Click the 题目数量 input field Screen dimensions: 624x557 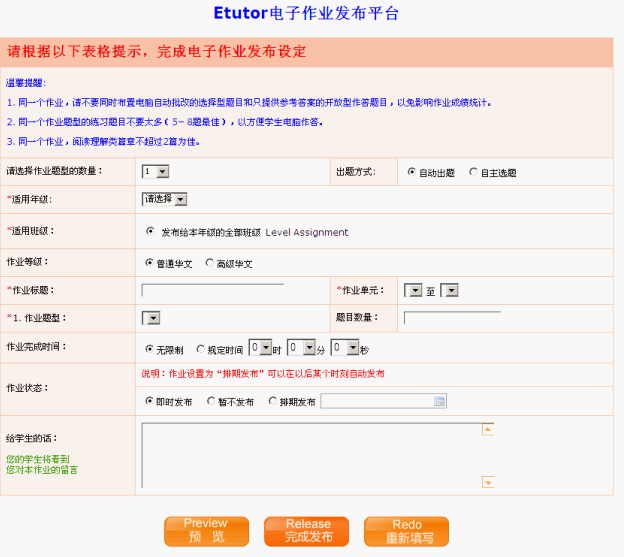452,317
